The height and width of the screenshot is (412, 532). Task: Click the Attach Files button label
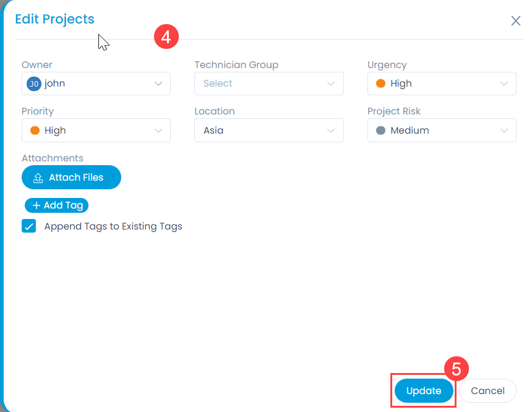click(x=76, y=178)
